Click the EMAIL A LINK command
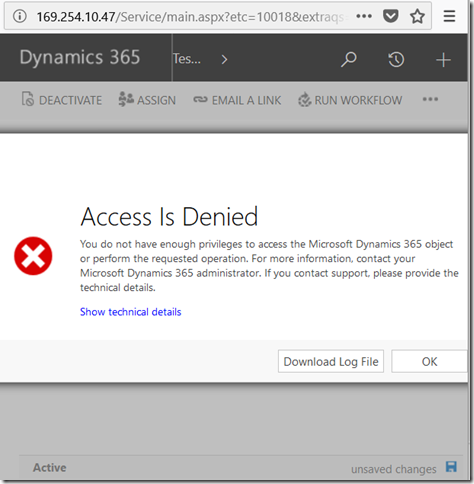This screenshot has width=474, height=484. click(237, 100)
